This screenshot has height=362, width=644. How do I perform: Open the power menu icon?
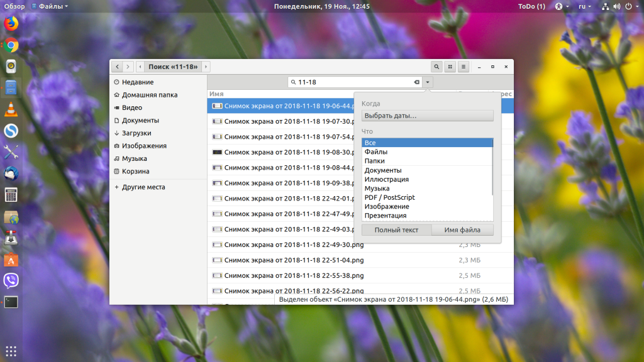[628, 6]
